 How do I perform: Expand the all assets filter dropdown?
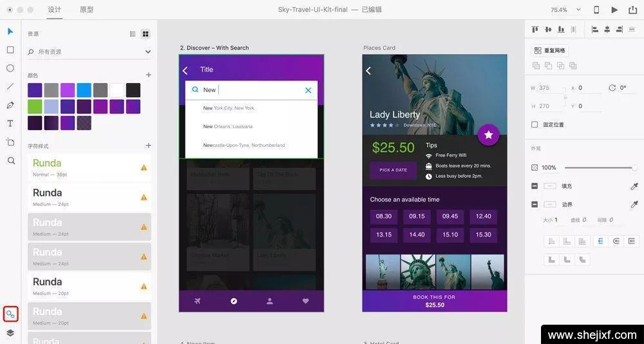tap(147, 52)
